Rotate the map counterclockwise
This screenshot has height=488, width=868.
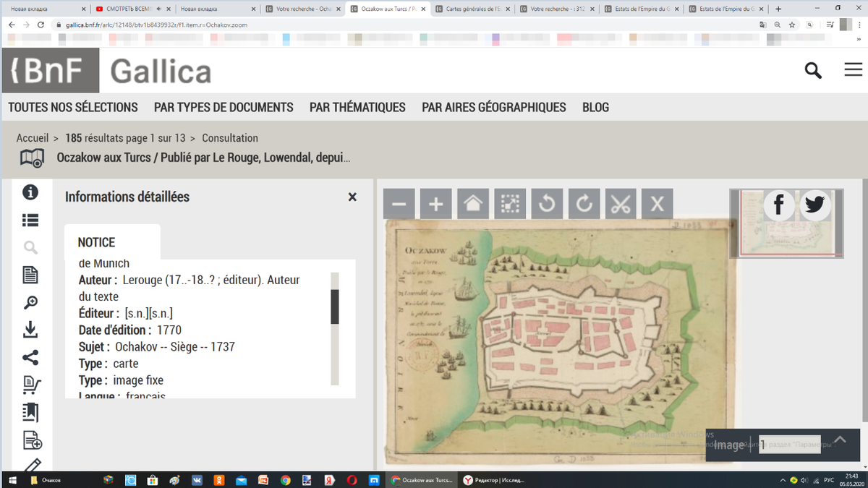coord(547,204)
